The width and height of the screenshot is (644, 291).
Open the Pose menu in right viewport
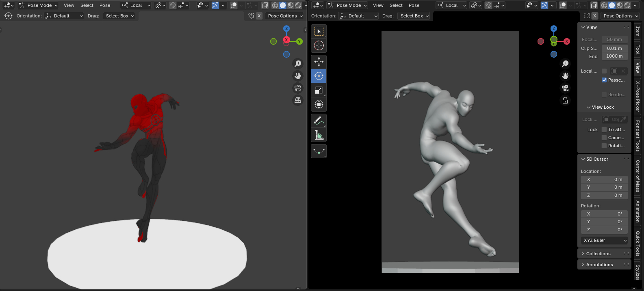point(414,5)
